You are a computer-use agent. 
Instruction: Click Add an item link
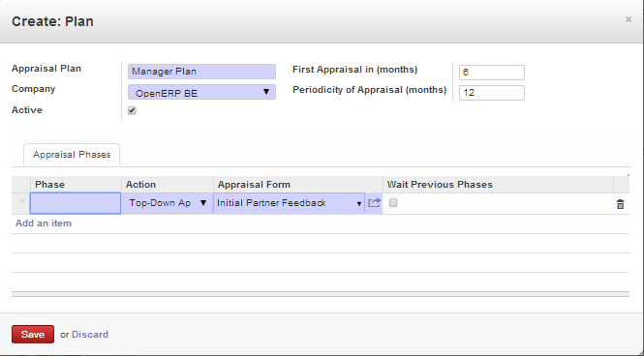(x=44, y=223)
